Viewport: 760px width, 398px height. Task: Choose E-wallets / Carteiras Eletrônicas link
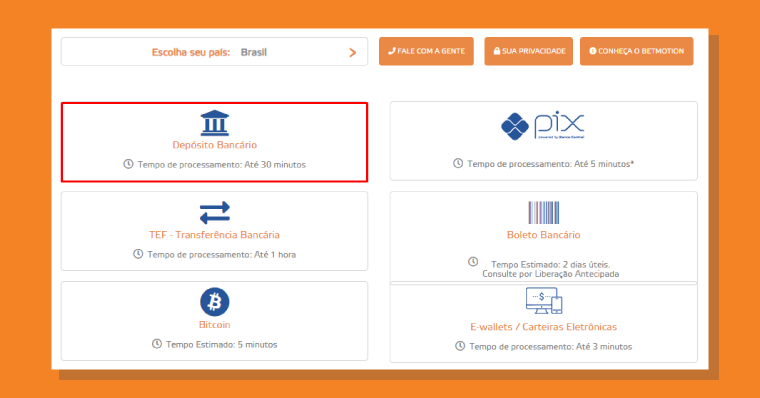click(x=543, y=327)
